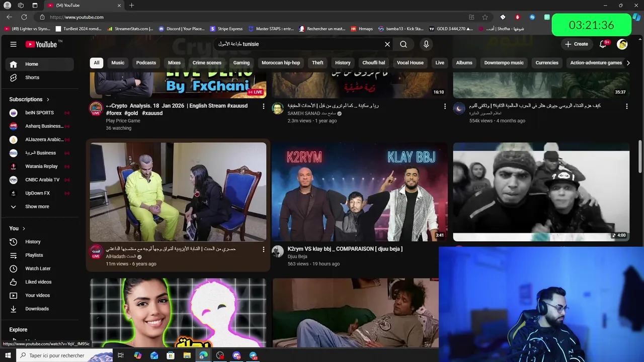Expand Show more subscriptions

pos(40,207)
